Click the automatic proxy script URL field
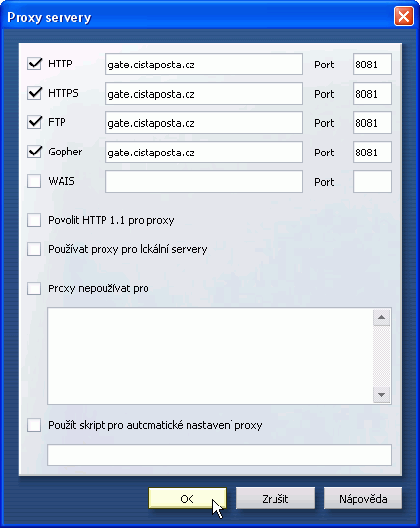The width and height of the screenshot is (420, 528). pyautogui.click(x=219, y=456)
